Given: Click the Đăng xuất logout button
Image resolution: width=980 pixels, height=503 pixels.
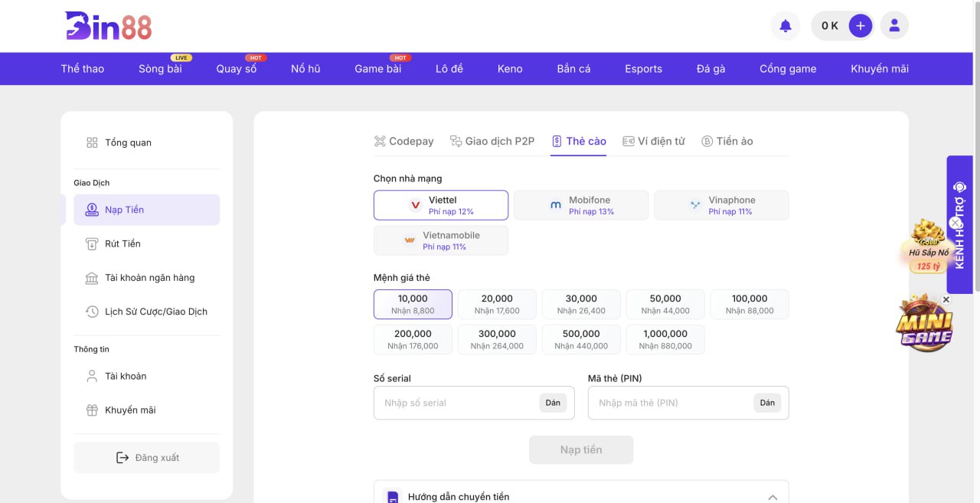Looking at the screenshot, I should point(146,458).
